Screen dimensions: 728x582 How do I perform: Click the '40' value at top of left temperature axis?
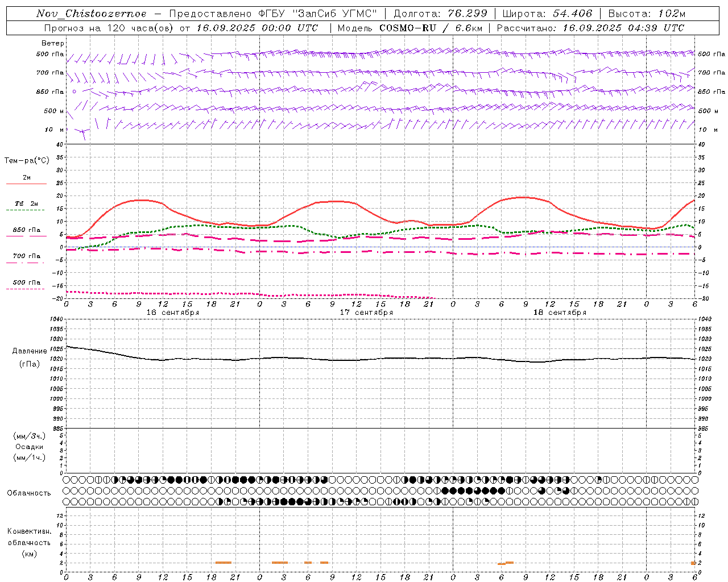59,144
